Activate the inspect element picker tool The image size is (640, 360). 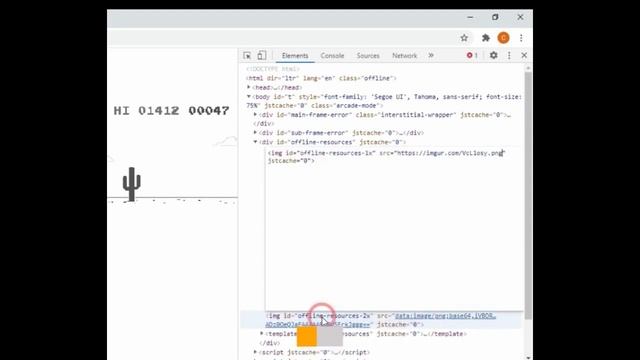(247, 56)
